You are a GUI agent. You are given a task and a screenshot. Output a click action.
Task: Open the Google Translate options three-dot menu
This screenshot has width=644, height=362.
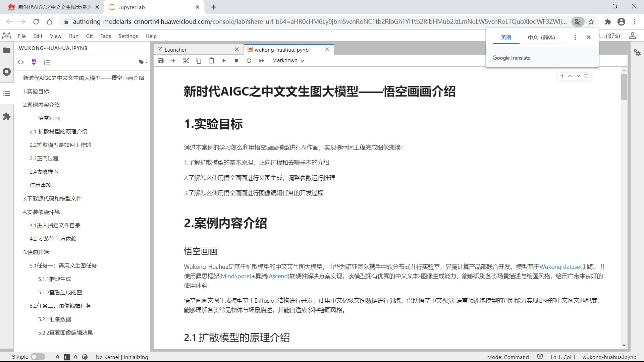click(x=575, y=37)
